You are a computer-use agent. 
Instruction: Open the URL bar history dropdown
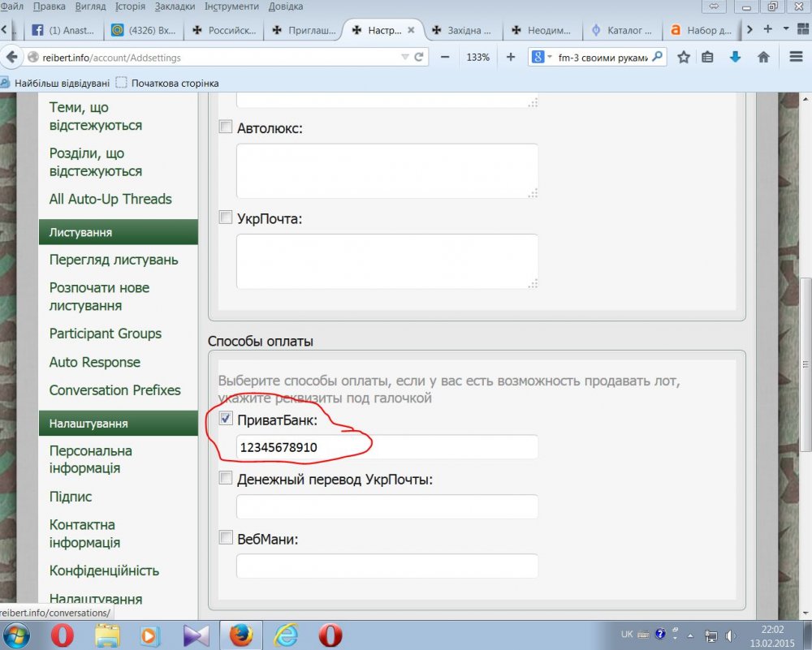405,58
